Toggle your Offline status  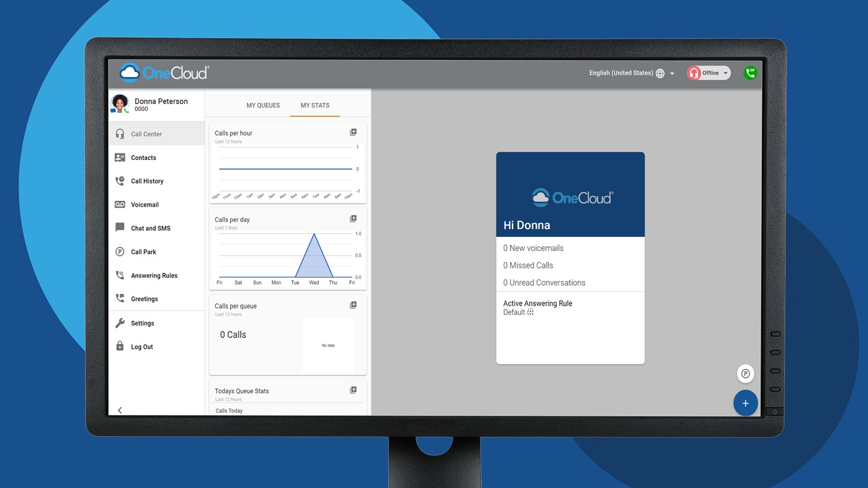point(707,73)
